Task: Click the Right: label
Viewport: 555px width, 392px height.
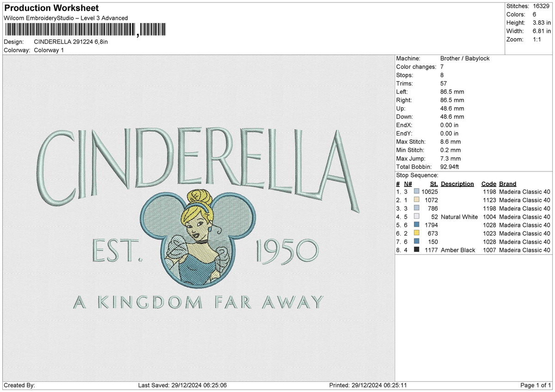Action: click(405, 100)
